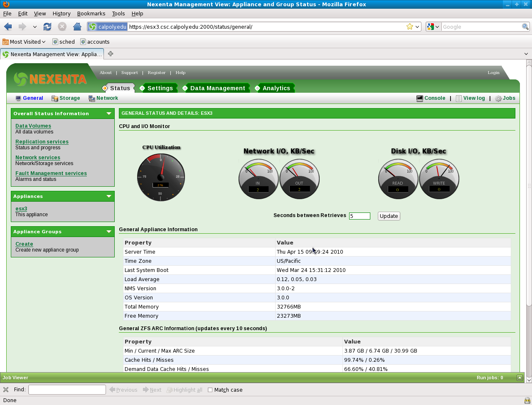Click the General monitor icon
532x405 pixels.
[x=18, y=99]
